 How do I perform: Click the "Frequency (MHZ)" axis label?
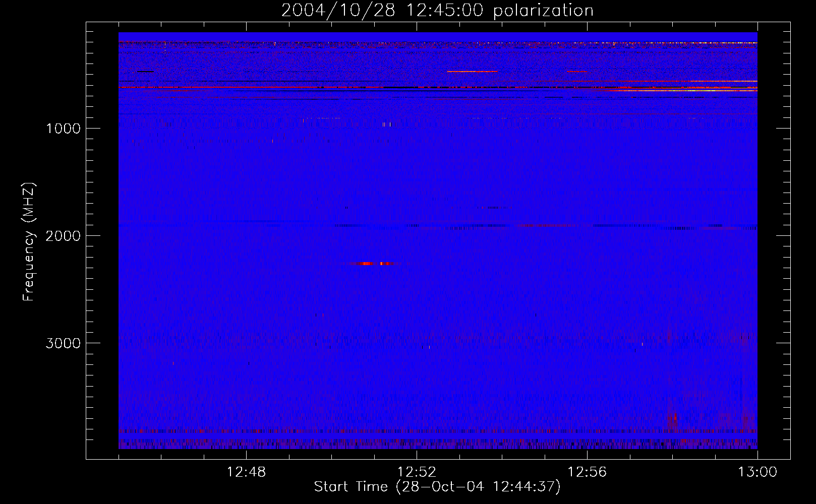click(29, 242)
